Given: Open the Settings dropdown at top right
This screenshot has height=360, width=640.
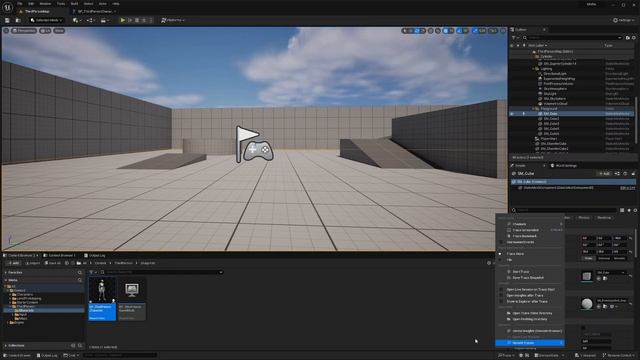Looking at the screenshot, I should pos(624,20).
